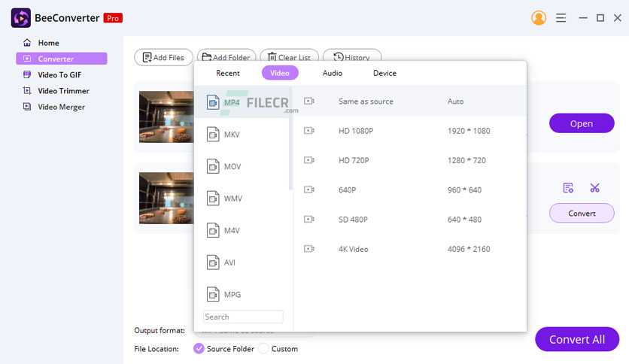Switch to the Video tab
Image resolution: width=629 pixels, height=364 pixels.
280,73
